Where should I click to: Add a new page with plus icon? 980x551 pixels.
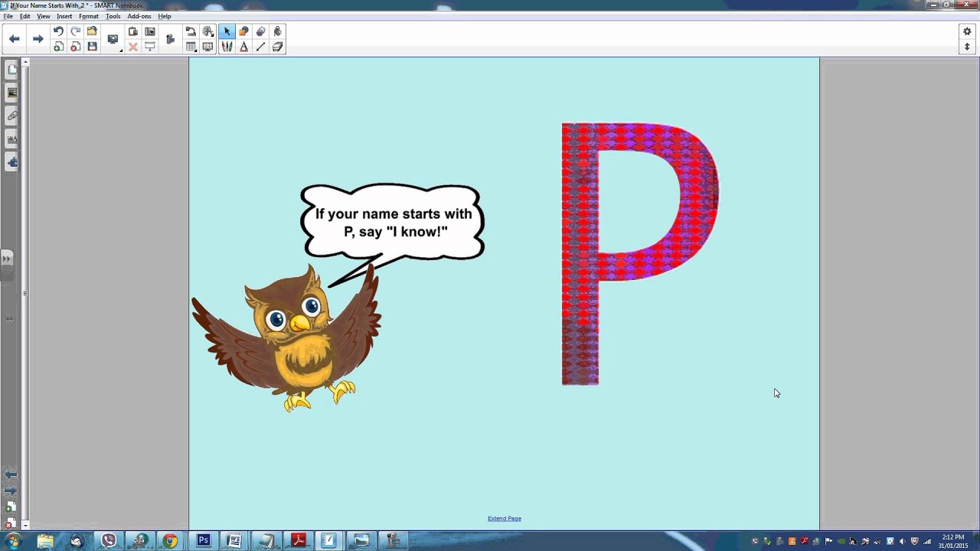tap(58, 47)
